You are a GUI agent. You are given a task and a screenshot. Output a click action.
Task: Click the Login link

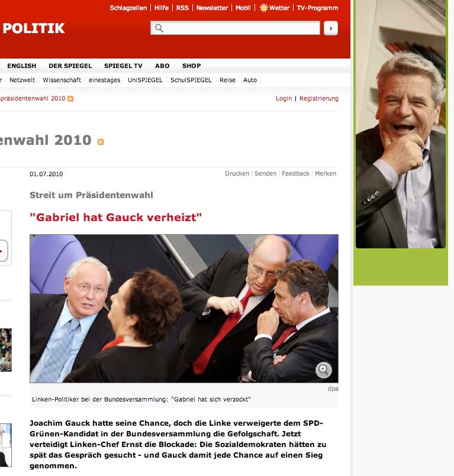click(x=284, y=98)
